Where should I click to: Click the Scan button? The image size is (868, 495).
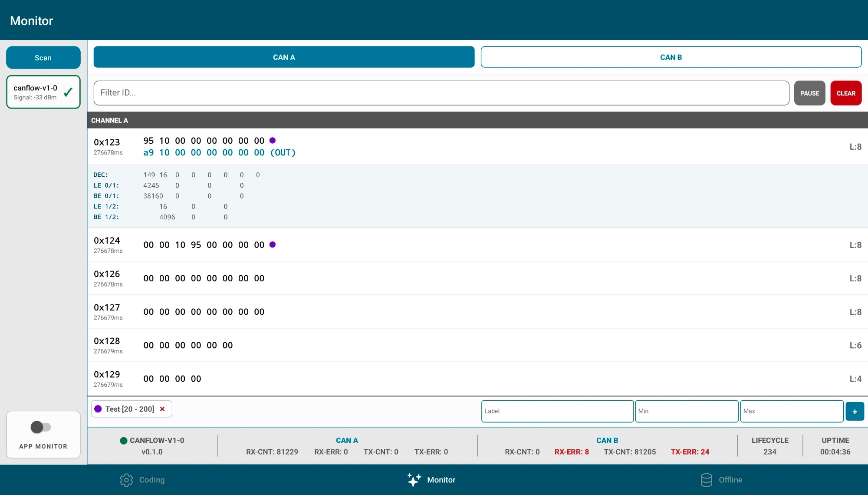click(x=43, y=58)
